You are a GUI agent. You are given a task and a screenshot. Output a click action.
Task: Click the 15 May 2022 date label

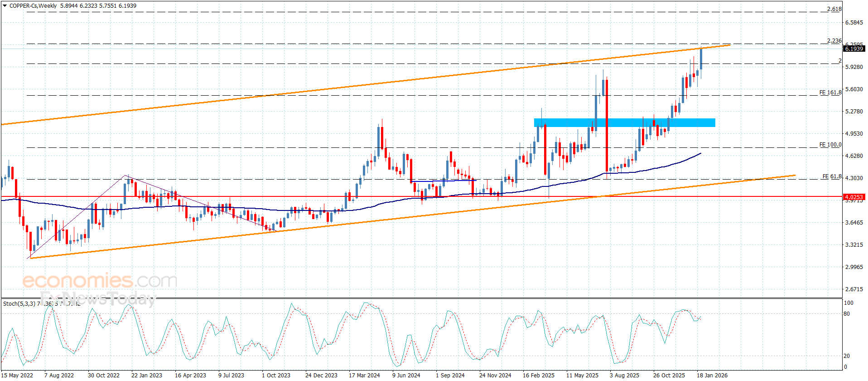(17, 375)
